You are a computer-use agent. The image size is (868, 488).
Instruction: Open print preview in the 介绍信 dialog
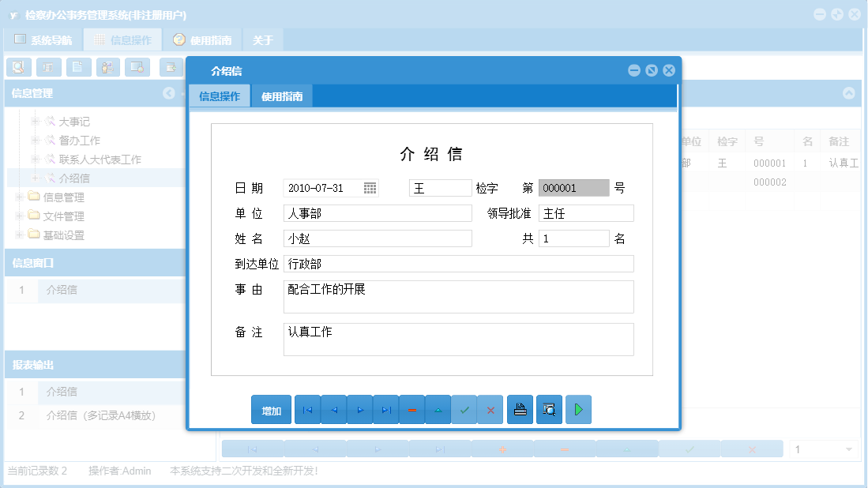(x=549, y=409)
